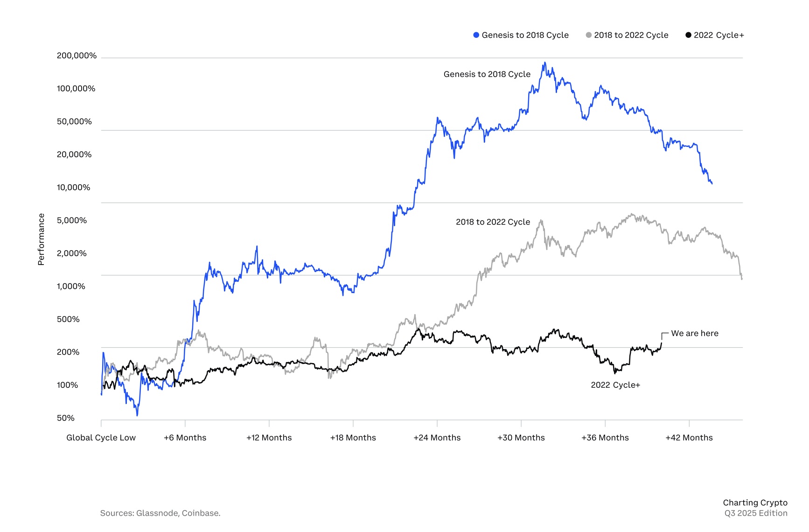
Task: Click the Performance y-axis title
Action: 41,239
